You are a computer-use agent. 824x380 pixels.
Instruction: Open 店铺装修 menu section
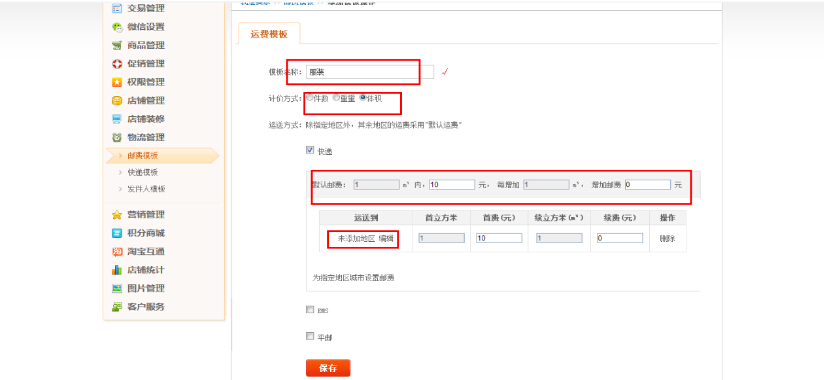146,119
